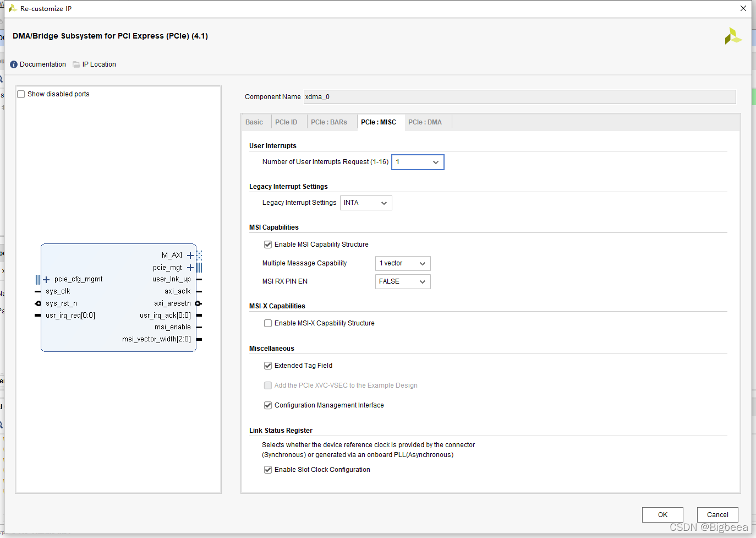Viewport: 756px width, 538px height.
Task: Toggle Configuration Management Interface checkbox
Action: [x=268, y=405]
